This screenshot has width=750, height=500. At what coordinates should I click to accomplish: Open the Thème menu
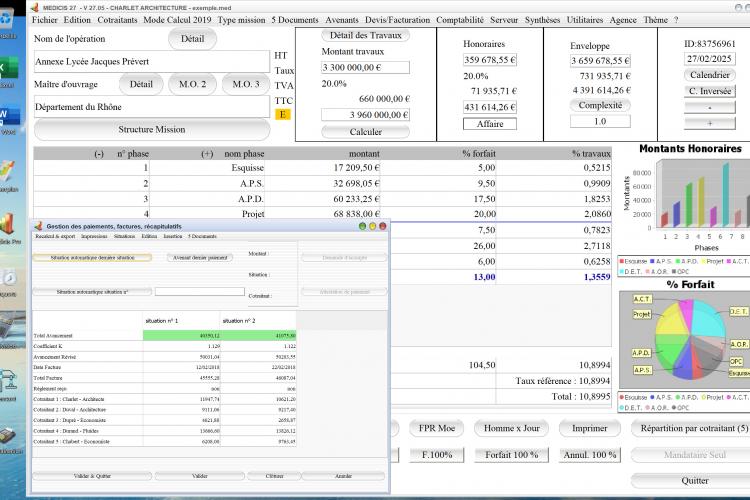pyautogui.click(x=655, y=20)
